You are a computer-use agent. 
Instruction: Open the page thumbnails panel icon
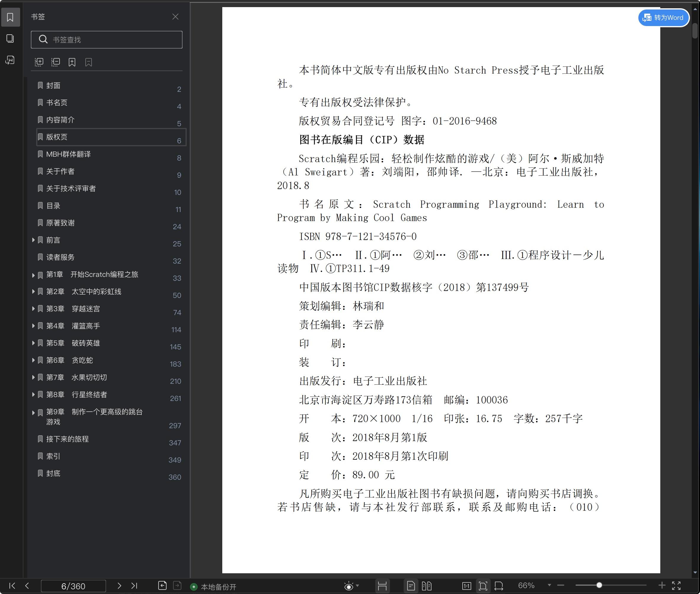coord(10,38)
